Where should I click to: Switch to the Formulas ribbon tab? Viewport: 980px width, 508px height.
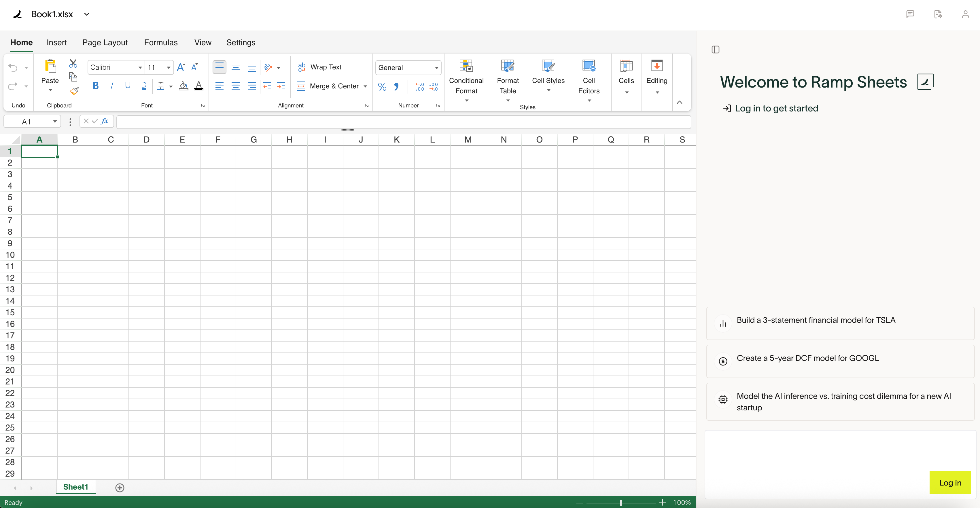click(x=160, y=42)
